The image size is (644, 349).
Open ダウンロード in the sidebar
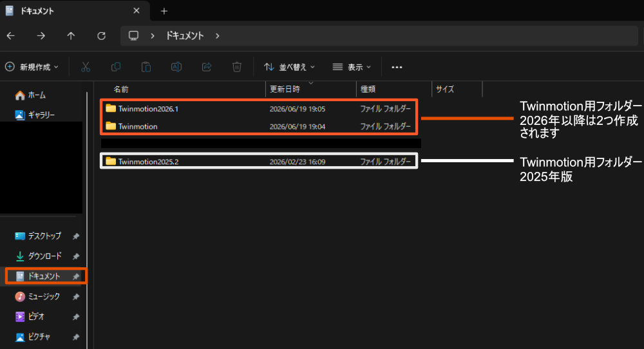pos(38,256)
